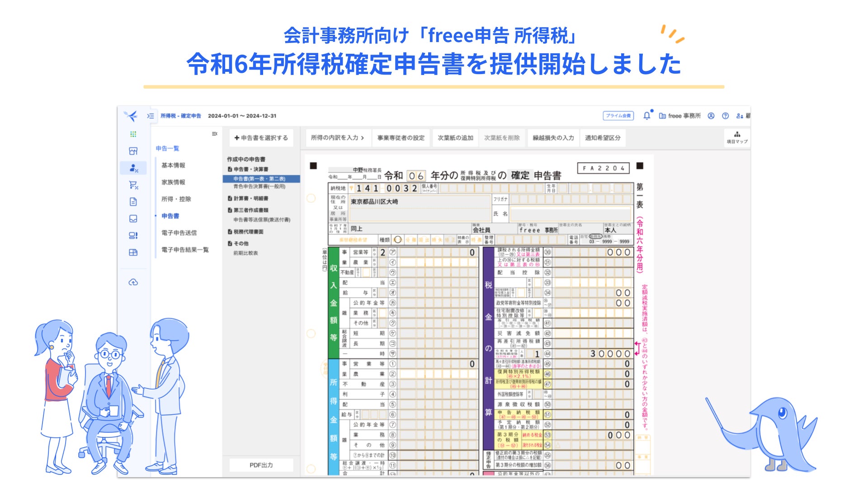Click the freee swallow logo icon
Image resolution: width=868 pixels, height=488 pixels.
click(x=131, y=116)
